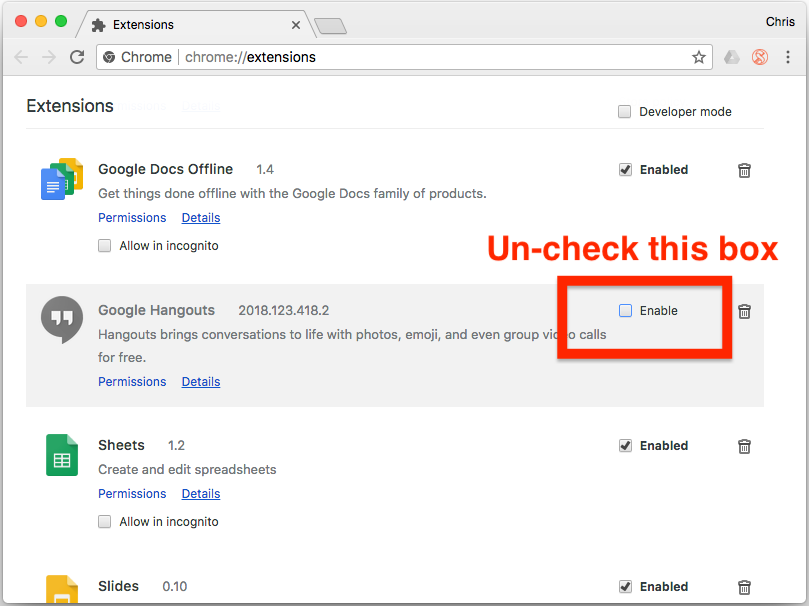The width and height of the screenshot is (809, 606).
Task: Open Details for Google Hangouts
Action: tap(201, 382)
